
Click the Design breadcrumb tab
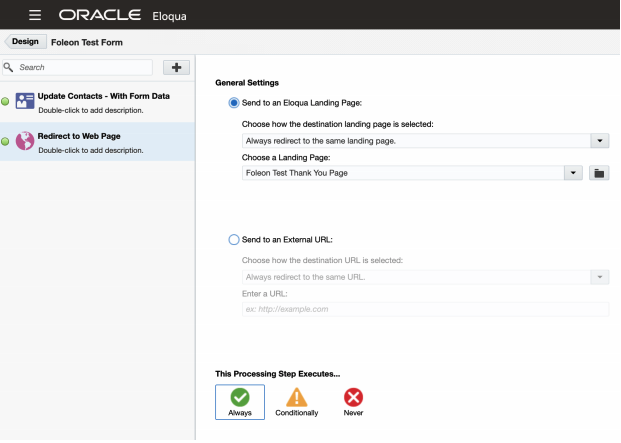24,42
